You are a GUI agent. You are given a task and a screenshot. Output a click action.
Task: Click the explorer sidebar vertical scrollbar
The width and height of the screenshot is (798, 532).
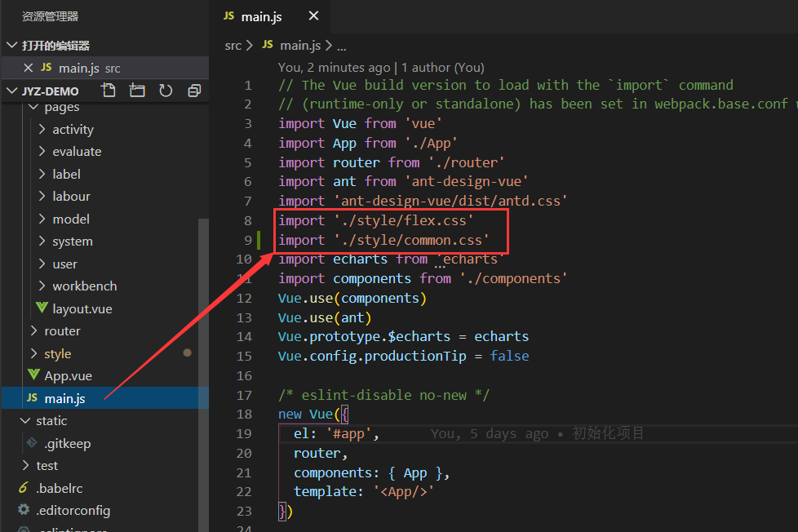(x=203, y=375)
